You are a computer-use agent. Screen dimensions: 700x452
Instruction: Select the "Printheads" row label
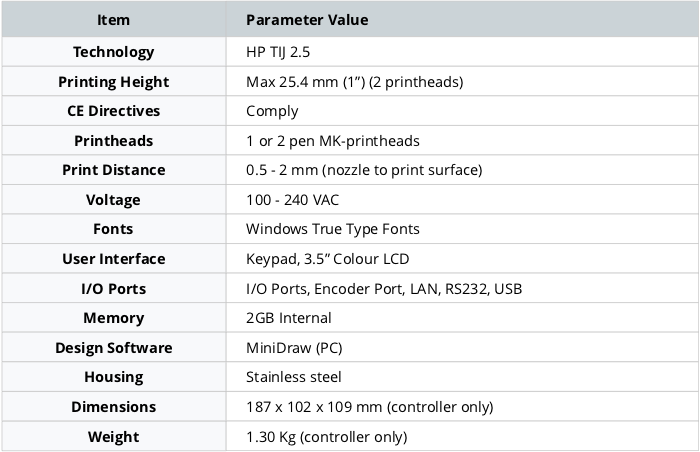click(x=113, y=141)
